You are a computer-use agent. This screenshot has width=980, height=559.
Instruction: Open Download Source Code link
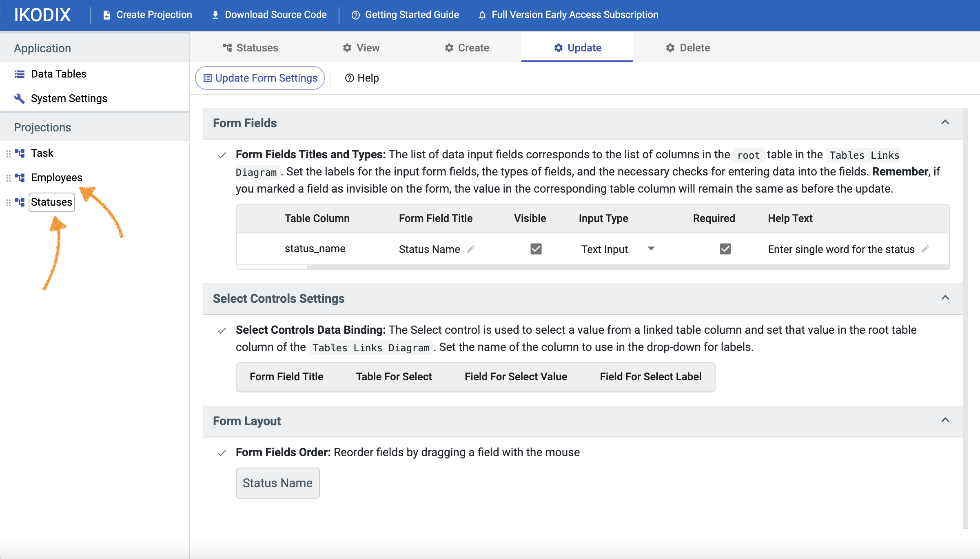269,15
